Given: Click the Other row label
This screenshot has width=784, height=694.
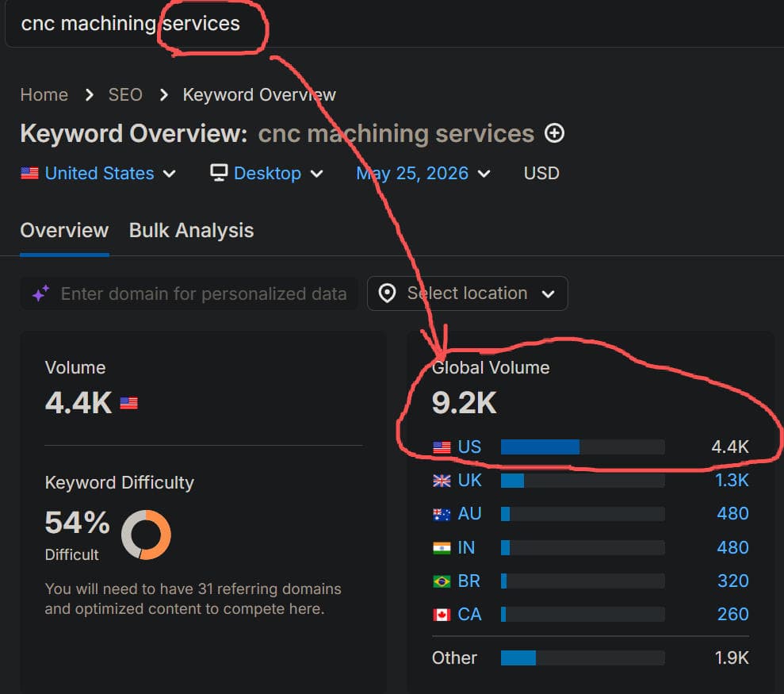Looking at the screenshot, I should pyautogui.click(x=454, y=658).
